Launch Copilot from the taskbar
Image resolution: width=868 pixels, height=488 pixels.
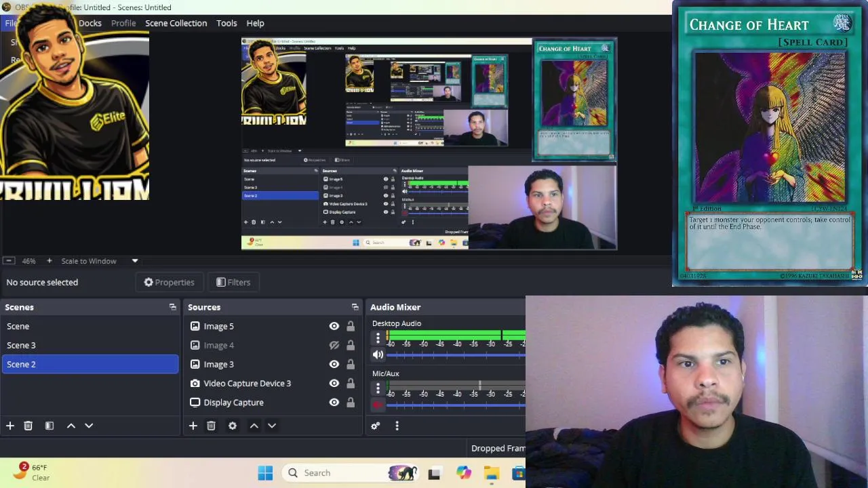coord(463,472)
